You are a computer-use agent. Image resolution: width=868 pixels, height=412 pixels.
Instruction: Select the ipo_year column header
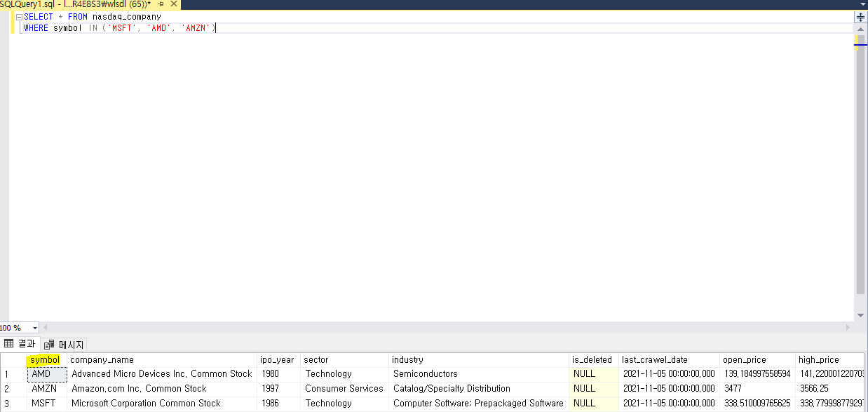278,359
